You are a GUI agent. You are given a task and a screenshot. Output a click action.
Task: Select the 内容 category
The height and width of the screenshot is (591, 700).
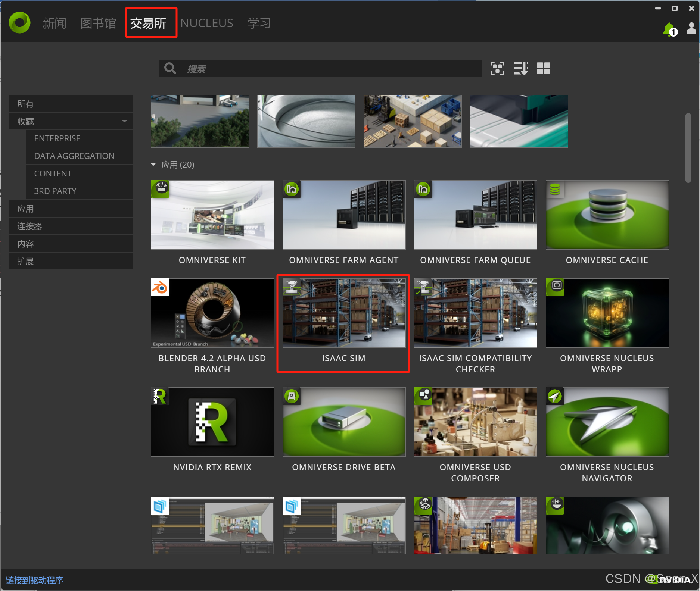point(71,244)
